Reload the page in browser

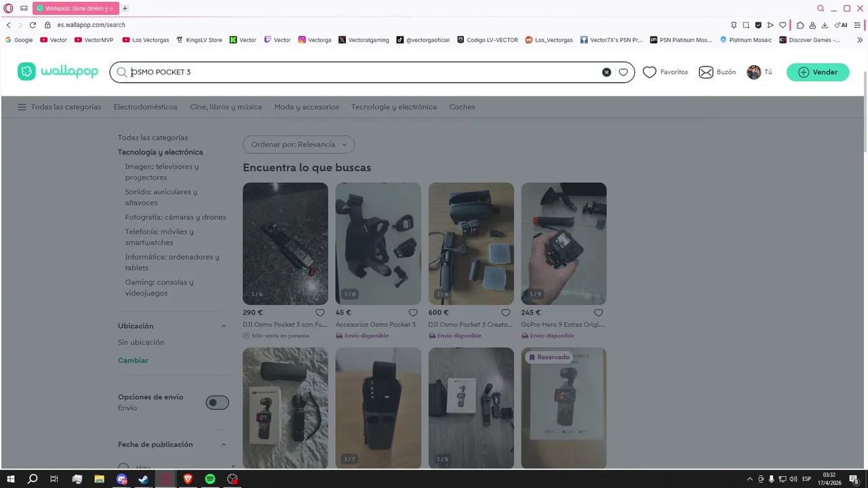click(x=33, y=25)
